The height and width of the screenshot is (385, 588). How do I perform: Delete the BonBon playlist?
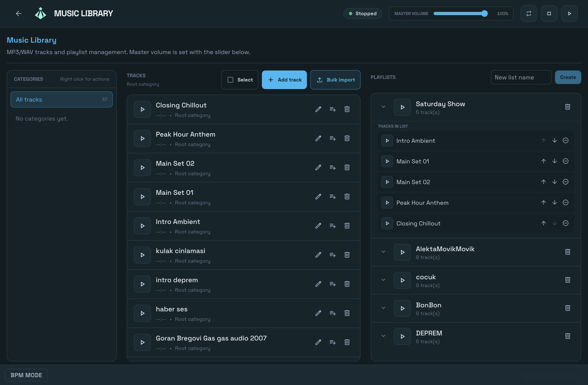click(568, 308)
